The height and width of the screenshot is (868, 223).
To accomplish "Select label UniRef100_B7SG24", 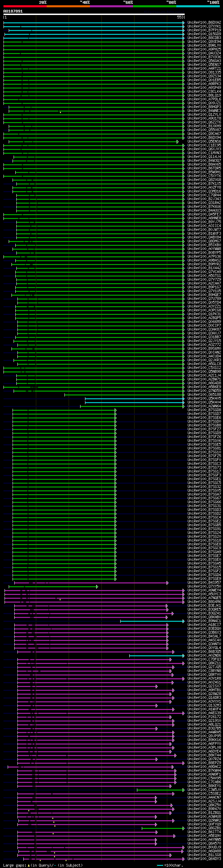I will pos(204,533).
